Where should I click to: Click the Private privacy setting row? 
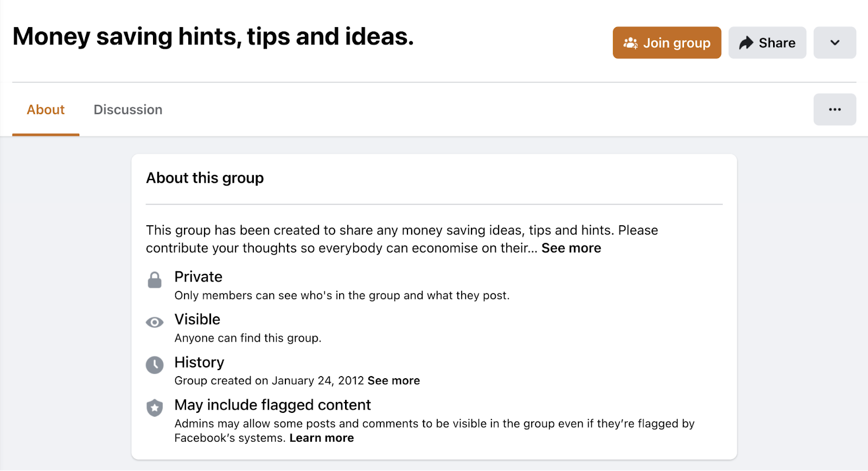coord(198,277)
